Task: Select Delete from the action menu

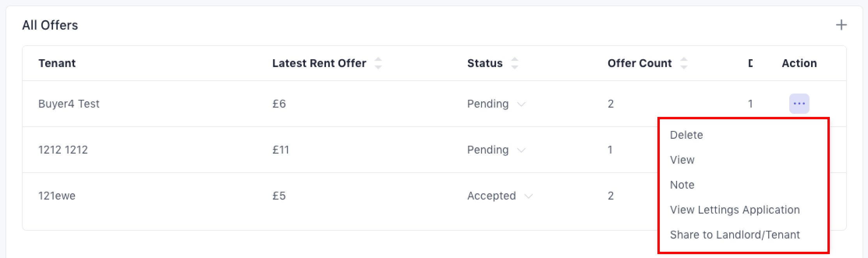Action: [x=686, y=135]
